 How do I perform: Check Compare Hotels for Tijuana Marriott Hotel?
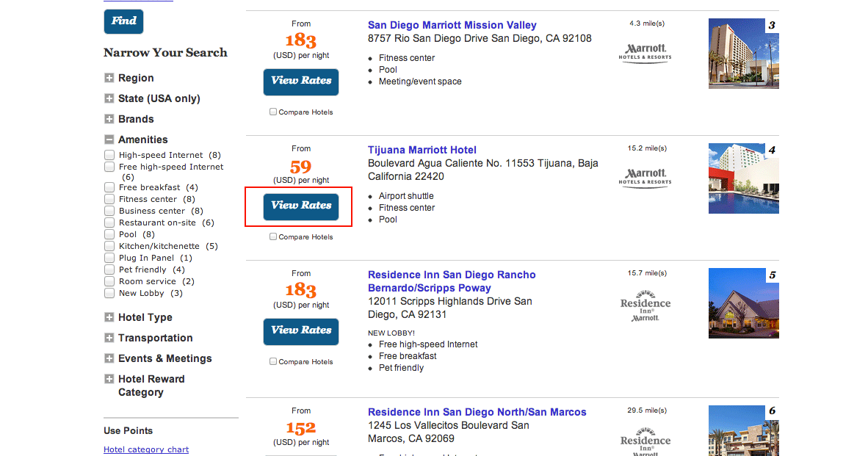pos(273,236)
